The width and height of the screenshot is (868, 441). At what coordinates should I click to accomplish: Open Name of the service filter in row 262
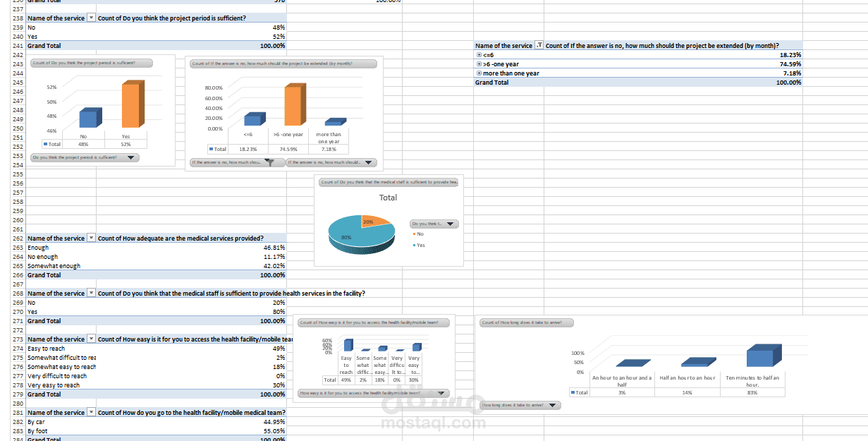point(91,238)
